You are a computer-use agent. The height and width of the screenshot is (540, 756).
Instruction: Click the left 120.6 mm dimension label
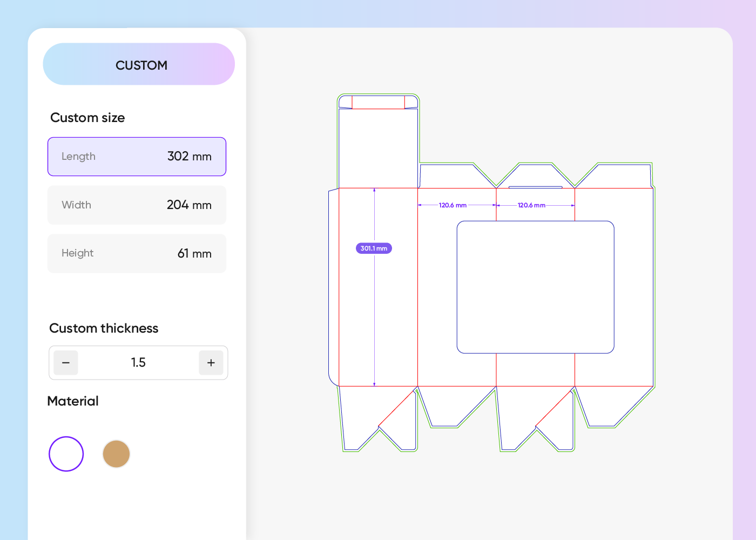click(453, 206)
